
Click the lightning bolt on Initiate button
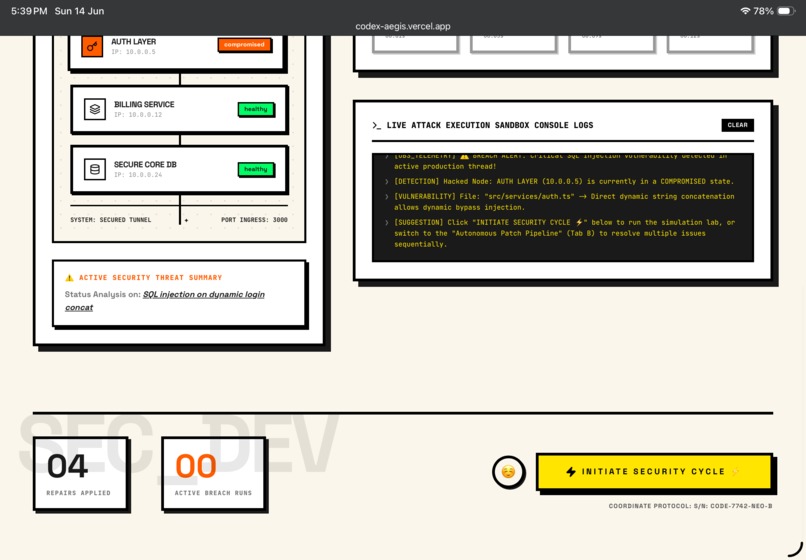click(x=571, y=472)
